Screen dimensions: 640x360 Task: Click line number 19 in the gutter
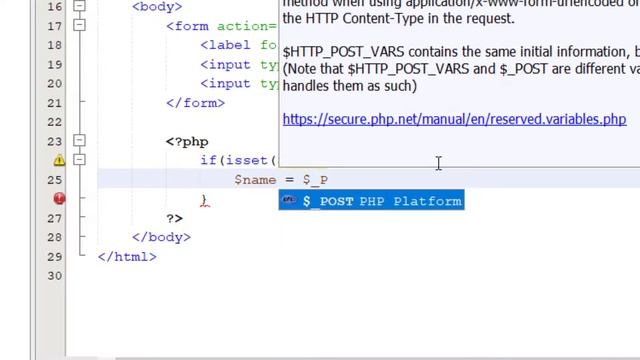click(x=55, y=64)
